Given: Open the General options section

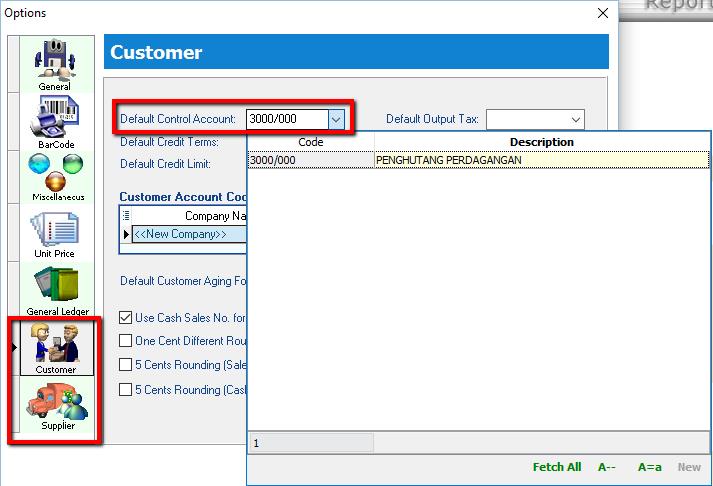Looking at the screenshot, I should (54, 66).
